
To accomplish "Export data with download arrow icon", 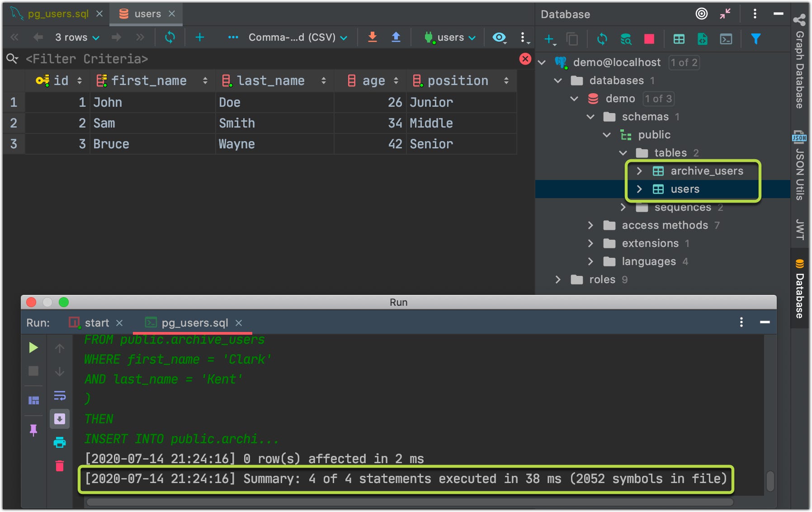I will (373, 37).
